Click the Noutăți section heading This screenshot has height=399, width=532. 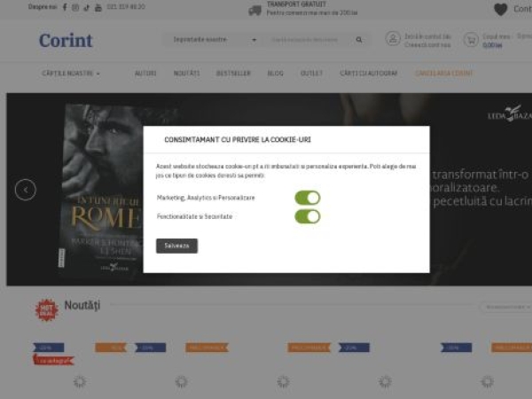82,306
